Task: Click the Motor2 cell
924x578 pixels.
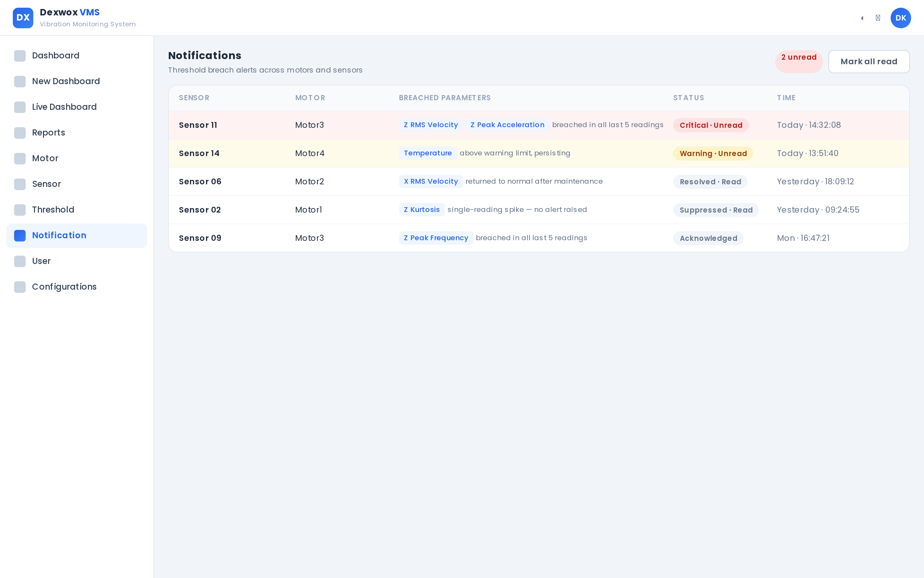Action: [x=309, y=181]
